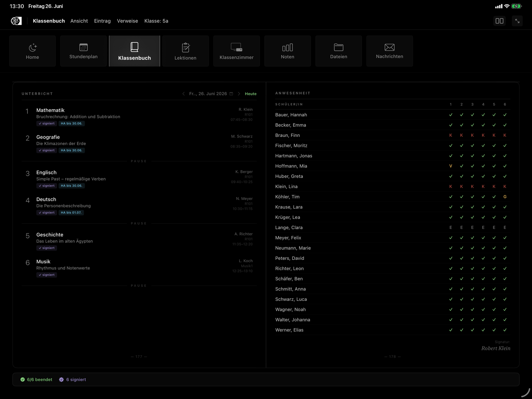The image size is (532, 399).
Task: Click the 6 signiert status badge
Action: click(x=72, y=379)
